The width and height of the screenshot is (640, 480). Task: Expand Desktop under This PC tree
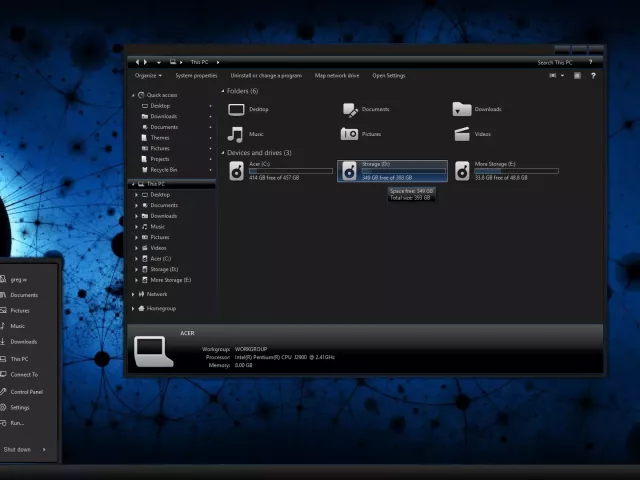136,195
